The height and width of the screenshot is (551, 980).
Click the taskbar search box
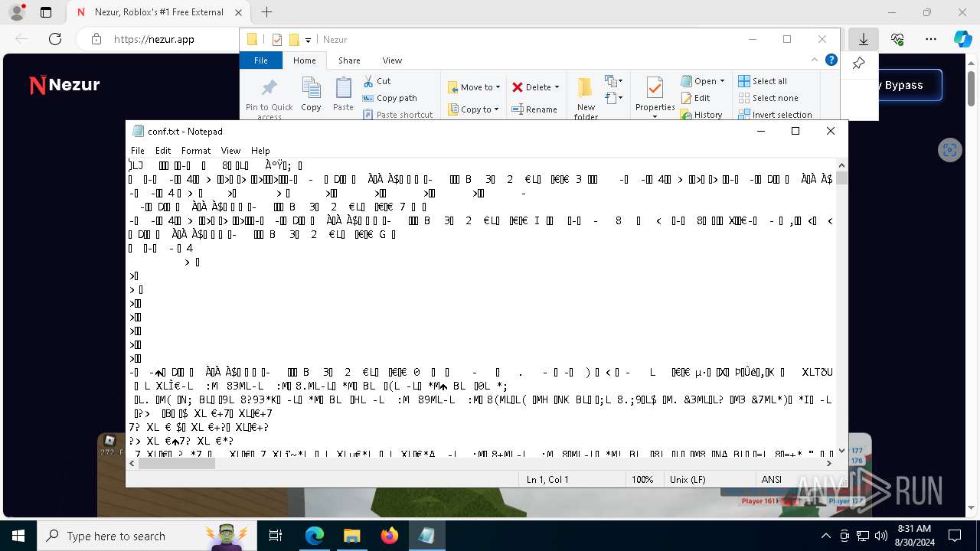[145, 536]
